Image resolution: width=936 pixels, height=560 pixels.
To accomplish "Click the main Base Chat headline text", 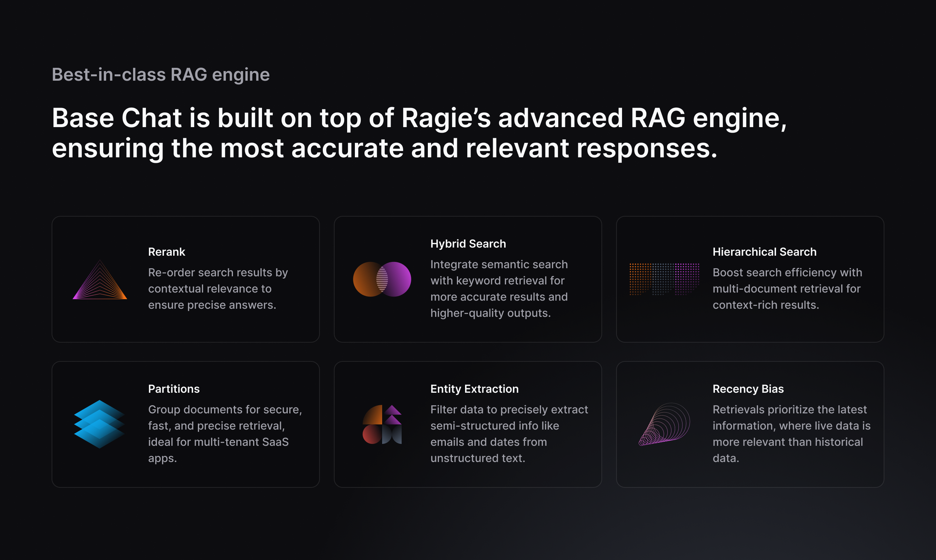I will (419, 133).
